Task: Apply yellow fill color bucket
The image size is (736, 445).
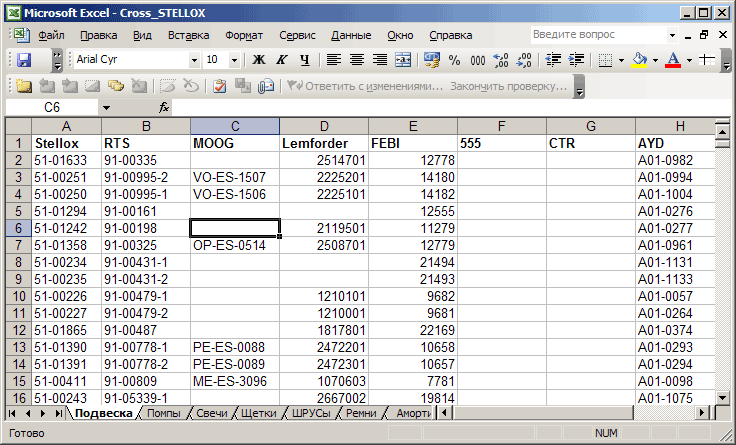Action: (x=639, y=60)
